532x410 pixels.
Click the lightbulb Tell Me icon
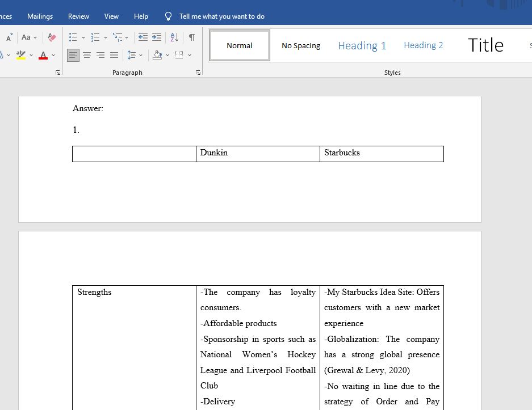168,16
